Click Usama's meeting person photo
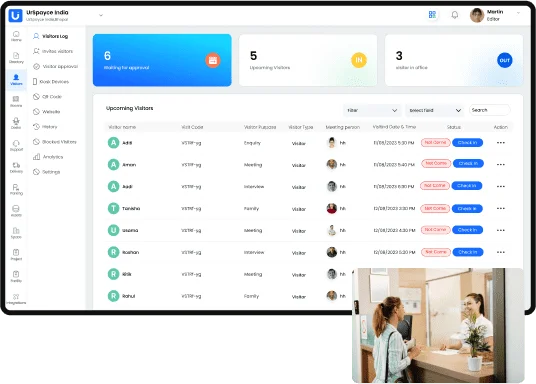Viewport: 536px width, 384px height. coord(332,230)
